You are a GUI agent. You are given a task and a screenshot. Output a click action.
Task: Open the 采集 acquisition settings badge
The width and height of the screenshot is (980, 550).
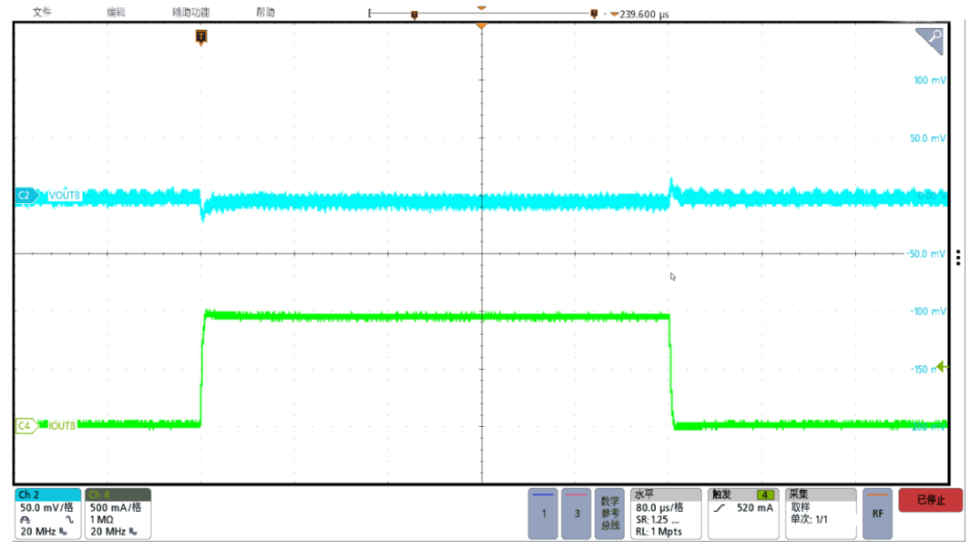click(x=821, y=514)
